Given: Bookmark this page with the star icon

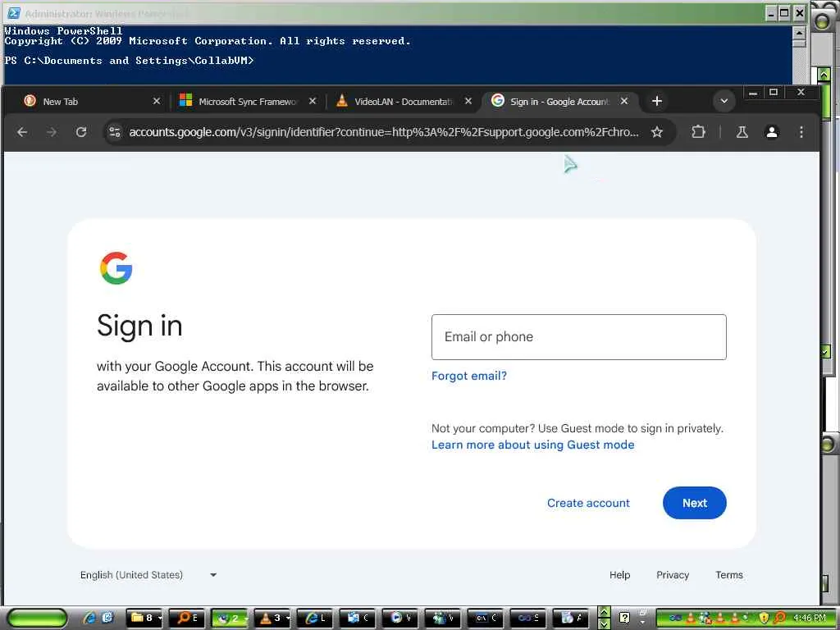Looking at the screenshot, I should point(657,132).
